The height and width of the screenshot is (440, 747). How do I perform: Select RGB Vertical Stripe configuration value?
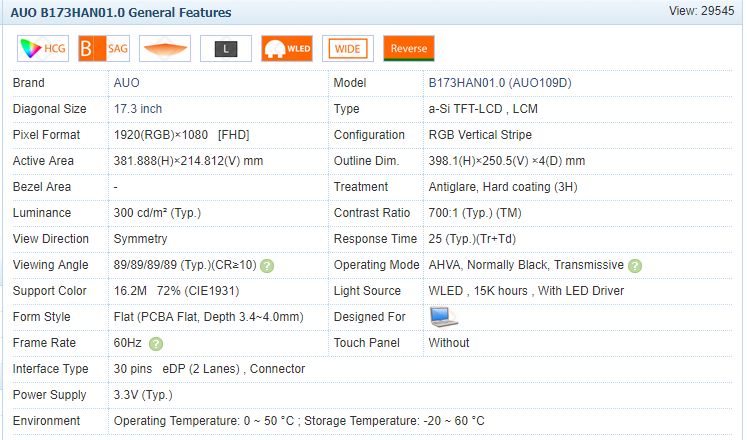point(480,135)
